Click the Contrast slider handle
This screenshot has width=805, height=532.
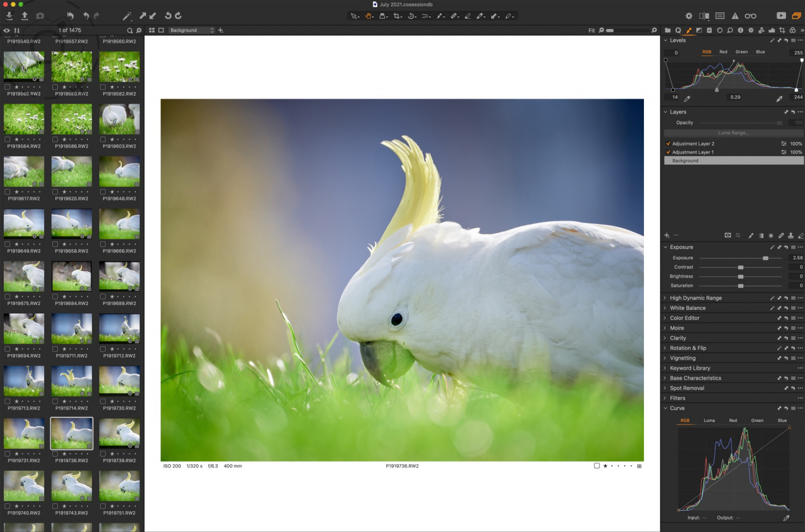[x=741, y=267]
